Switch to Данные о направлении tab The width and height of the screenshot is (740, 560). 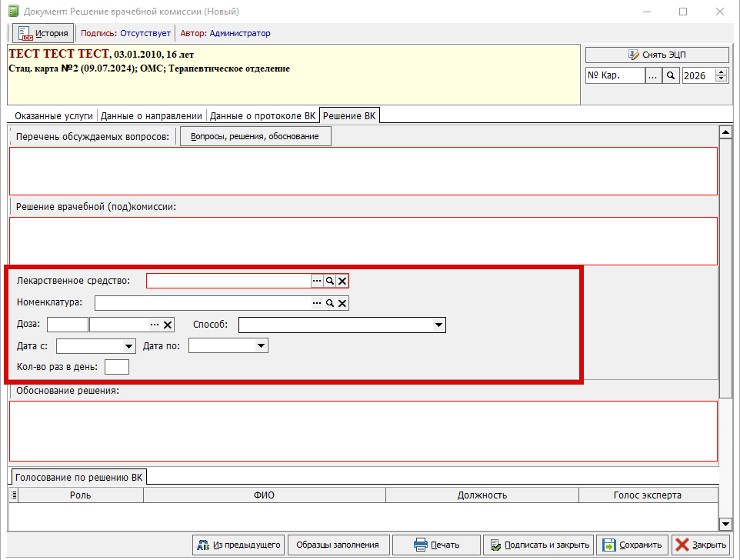click(x=152, y=115)
